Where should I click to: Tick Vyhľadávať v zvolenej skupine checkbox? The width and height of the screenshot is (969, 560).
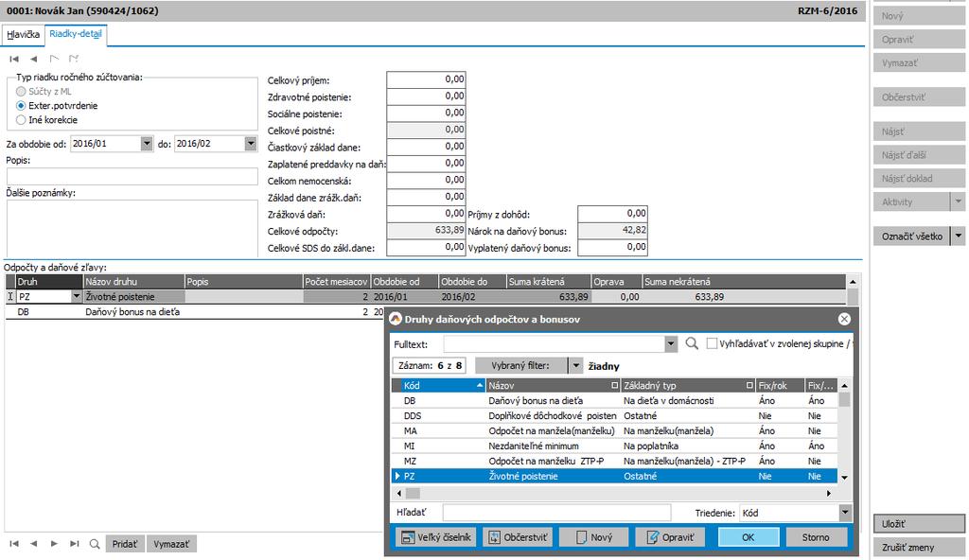[x=712, y=343]
